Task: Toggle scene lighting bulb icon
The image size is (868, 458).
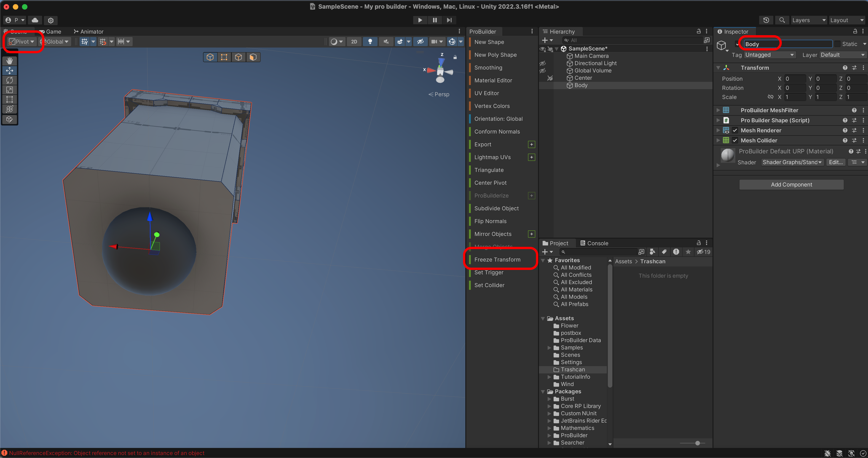Action: coord(370,42)
